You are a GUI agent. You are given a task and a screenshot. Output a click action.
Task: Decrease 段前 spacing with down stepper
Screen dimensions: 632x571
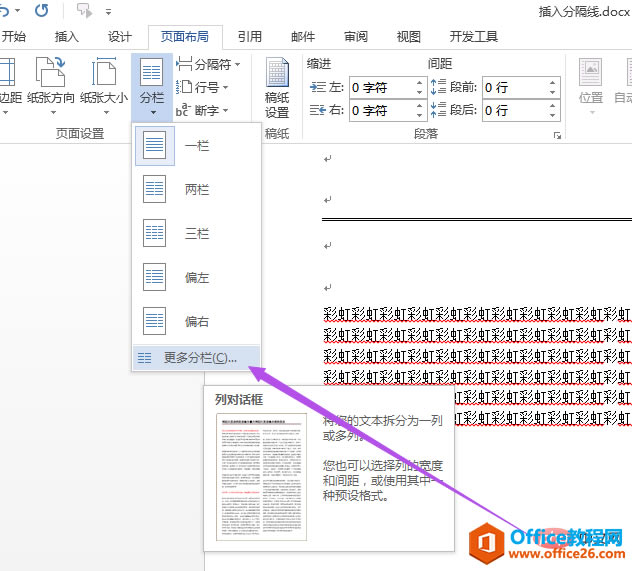[552, 92]
